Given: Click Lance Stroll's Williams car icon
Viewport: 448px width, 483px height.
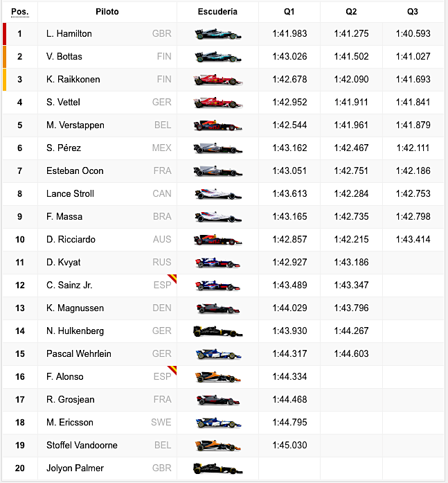Looking at the screenshot, I should coord(217,194).
